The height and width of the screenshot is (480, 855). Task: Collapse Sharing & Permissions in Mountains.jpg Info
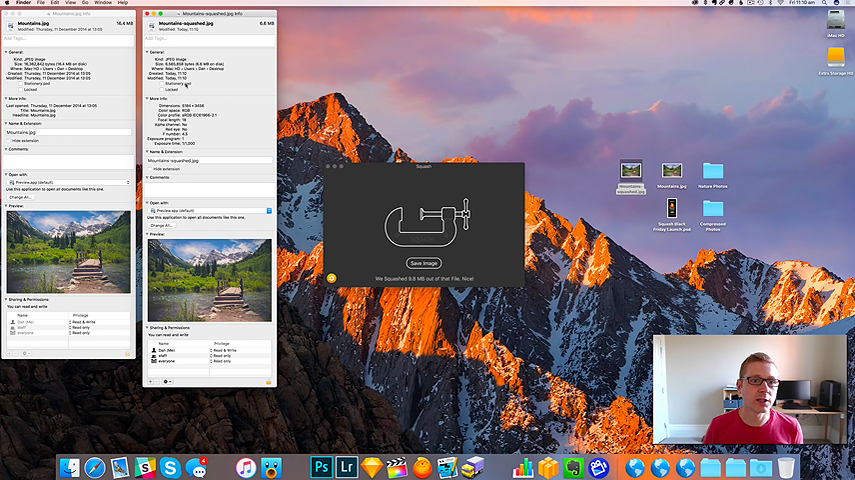(6, 299)
